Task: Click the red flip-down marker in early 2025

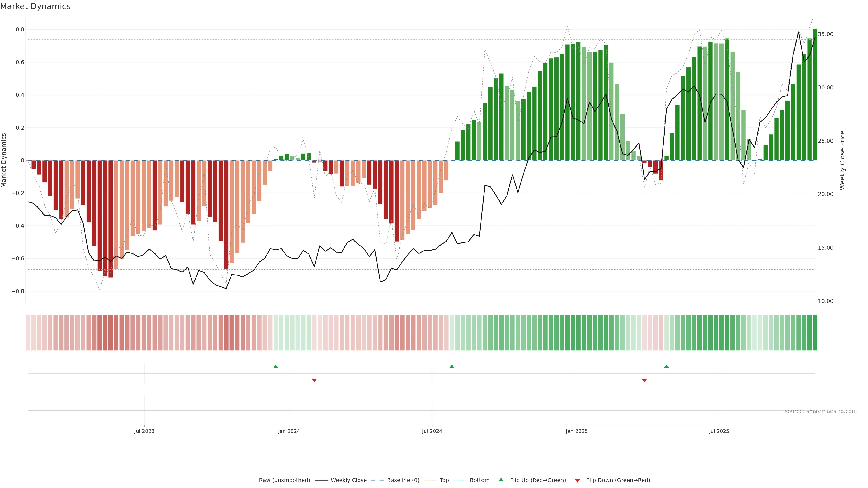Action: point(644,380)
